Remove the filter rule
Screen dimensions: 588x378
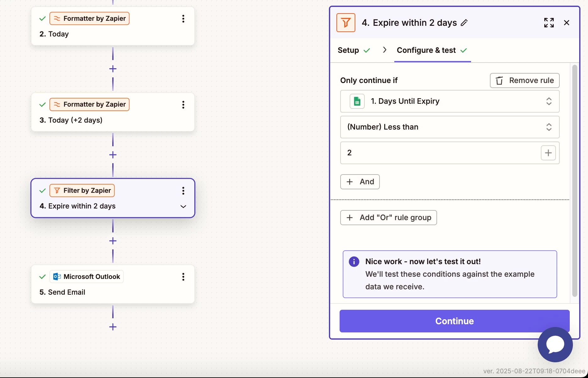pyautogui.click(x=524, y=81)
